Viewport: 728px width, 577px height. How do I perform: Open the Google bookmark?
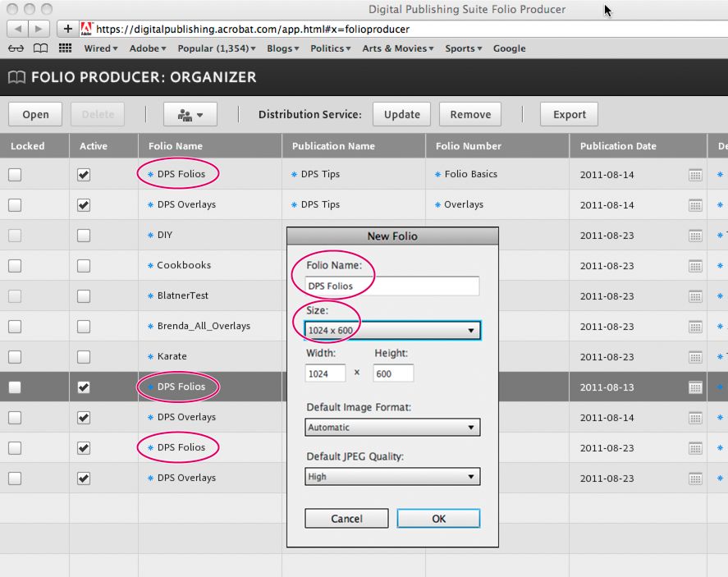(510, 48)
